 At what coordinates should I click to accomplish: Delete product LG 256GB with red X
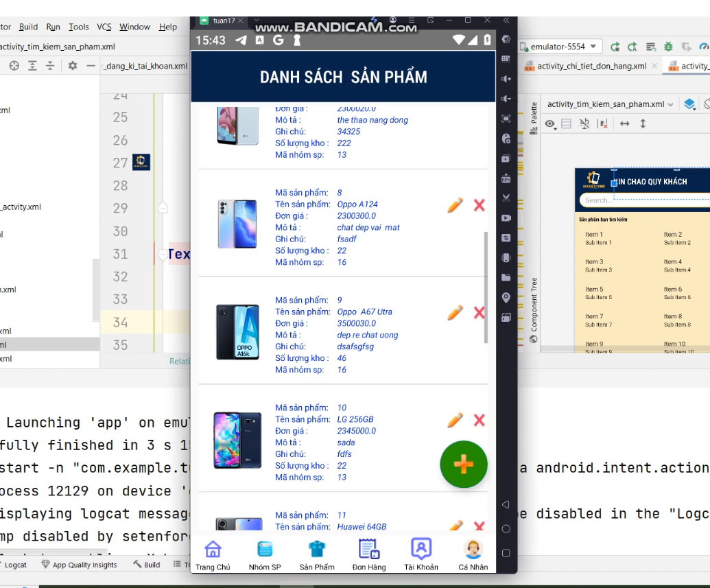tap(479, 421)
